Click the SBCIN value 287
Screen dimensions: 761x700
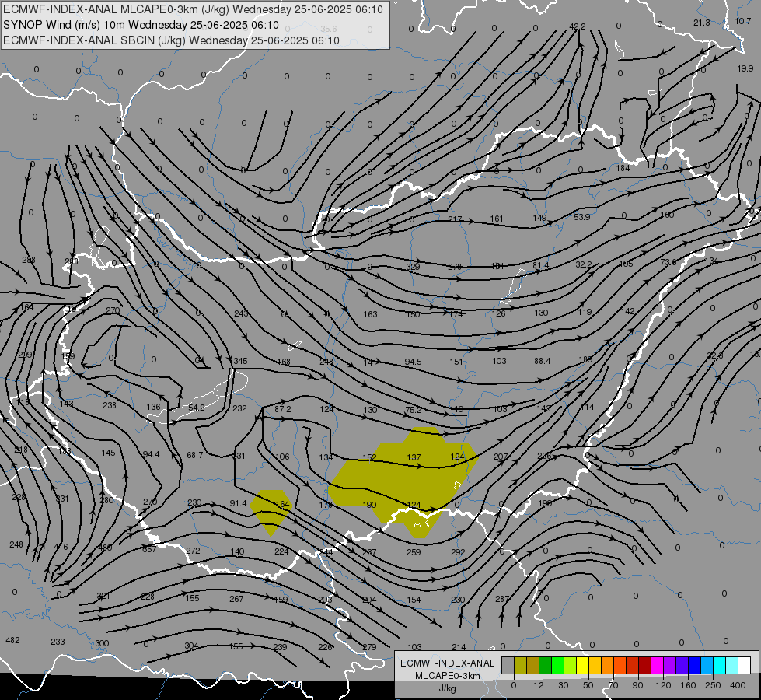[502, 599]
